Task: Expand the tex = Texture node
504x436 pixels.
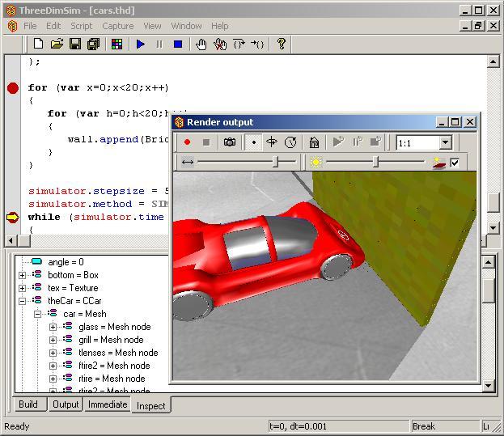Action: tap(22, 288)
